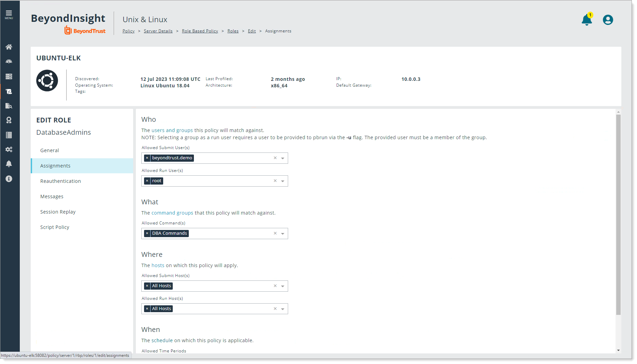Click inside the Allowed Run User(s) field

tap(215, 181)
